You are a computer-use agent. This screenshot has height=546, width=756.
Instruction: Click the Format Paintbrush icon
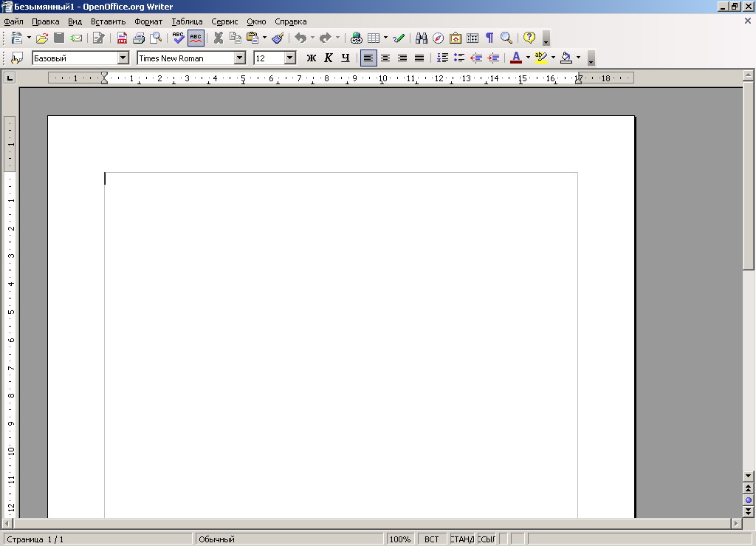(278, 38)
